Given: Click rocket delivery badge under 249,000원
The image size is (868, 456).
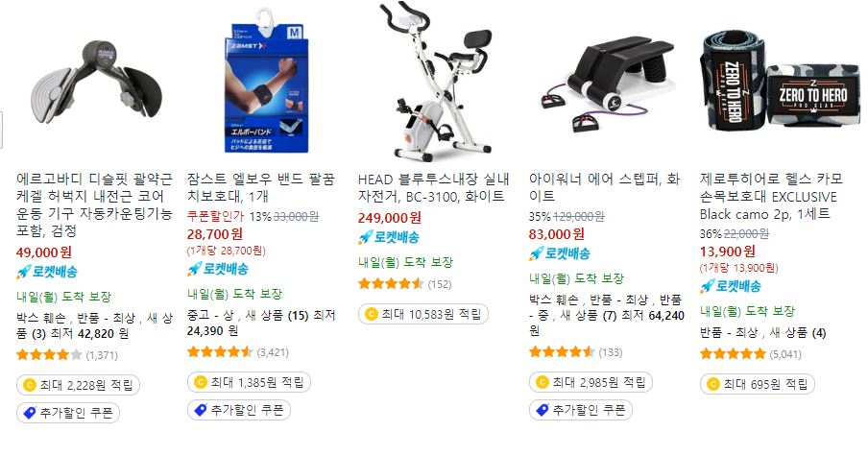Looking at the screenshot, I should coord(389,237).
